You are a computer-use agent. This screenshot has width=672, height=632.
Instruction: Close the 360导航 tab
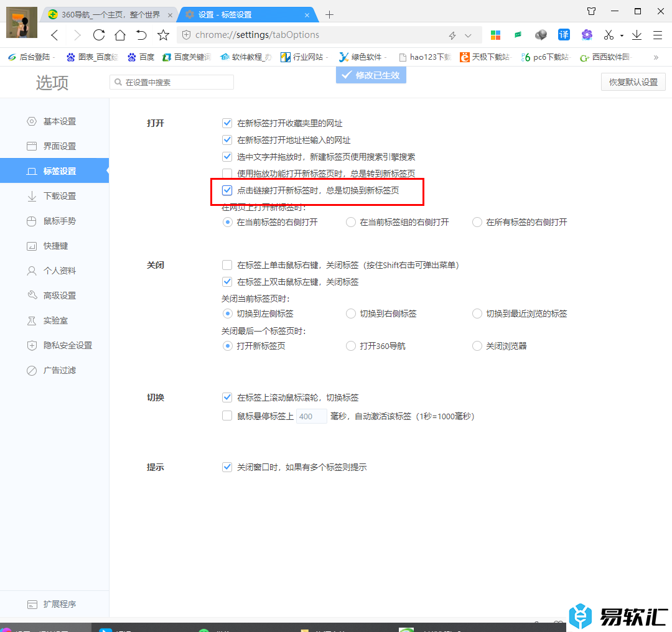tap(170, 15)
